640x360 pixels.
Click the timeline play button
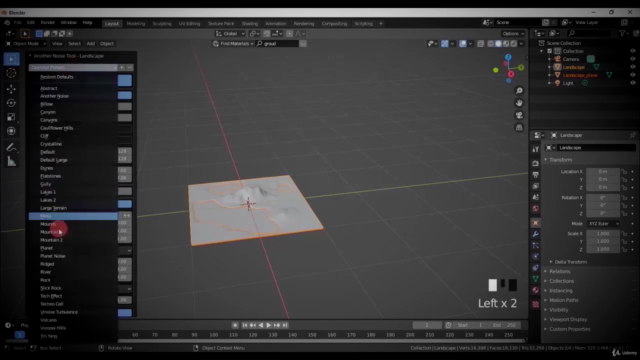tap(269, 325)
